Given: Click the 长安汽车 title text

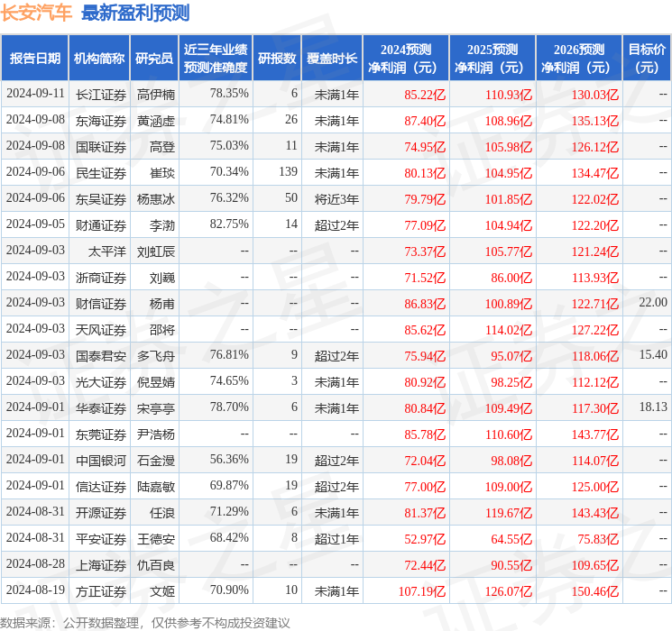Looking at the screenshot, I should (36, 13).
